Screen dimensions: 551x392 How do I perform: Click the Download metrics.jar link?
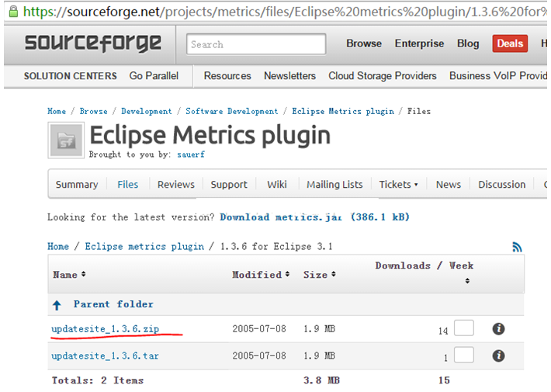tap(314, 217)
